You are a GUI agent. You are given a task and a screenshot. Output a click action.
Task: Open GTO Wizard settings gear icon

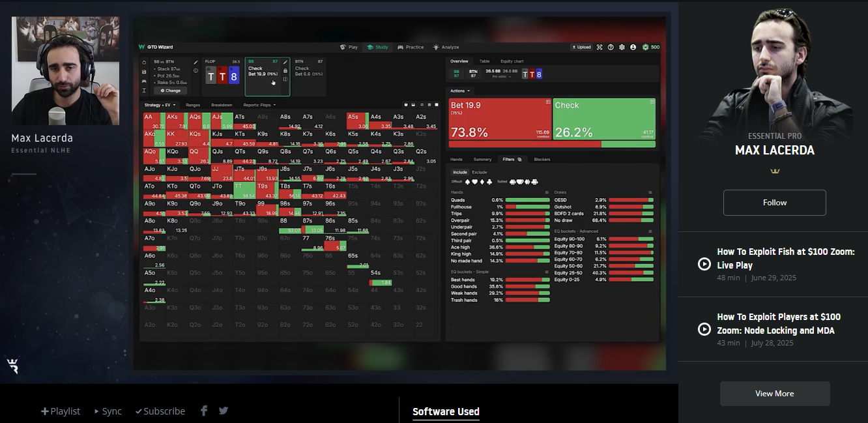[622, 47]
